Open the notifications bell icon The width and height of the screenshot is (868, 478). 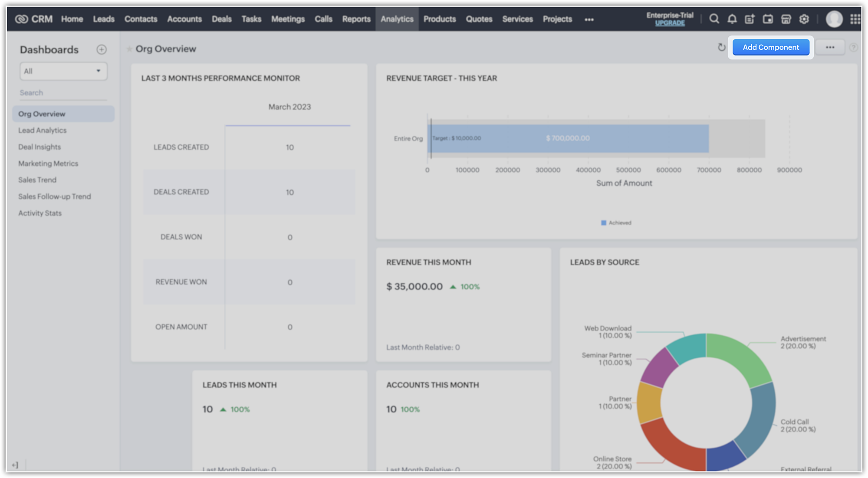pos(732,19)
